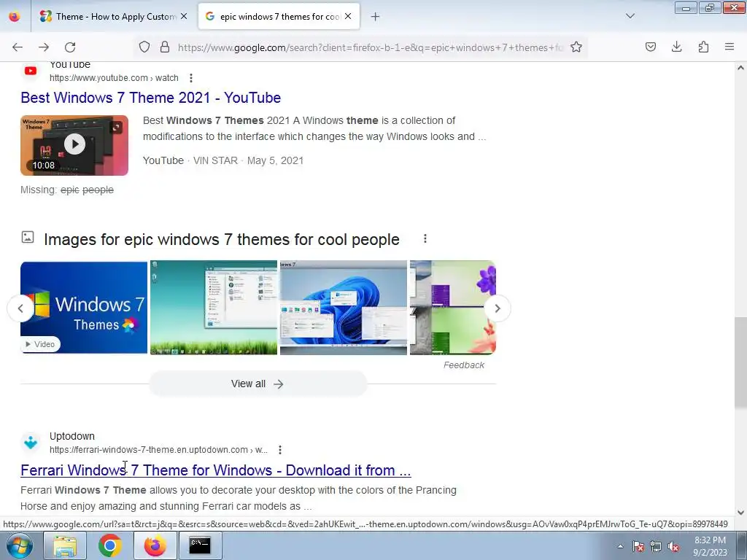This screenshot has height=560, width=747.
Task: Click the YouTube favicon on result
Action: 31,71
